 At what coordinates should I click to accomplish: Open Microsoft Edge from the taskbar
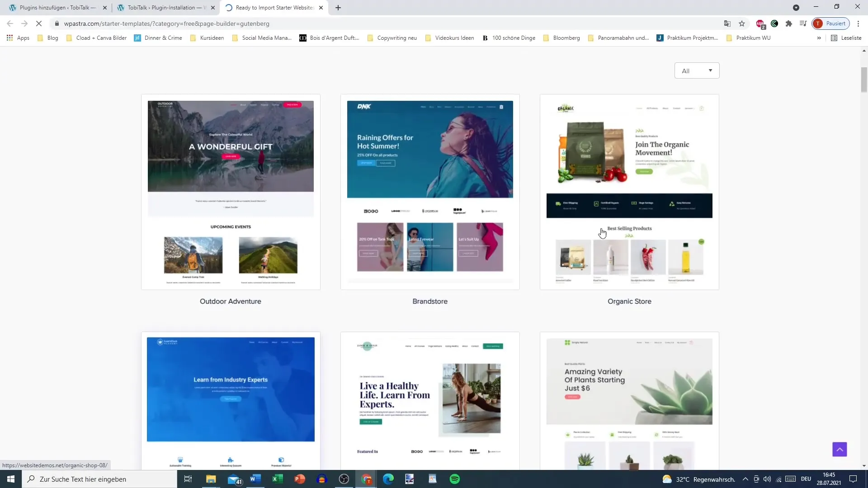[x=388, y=479]
